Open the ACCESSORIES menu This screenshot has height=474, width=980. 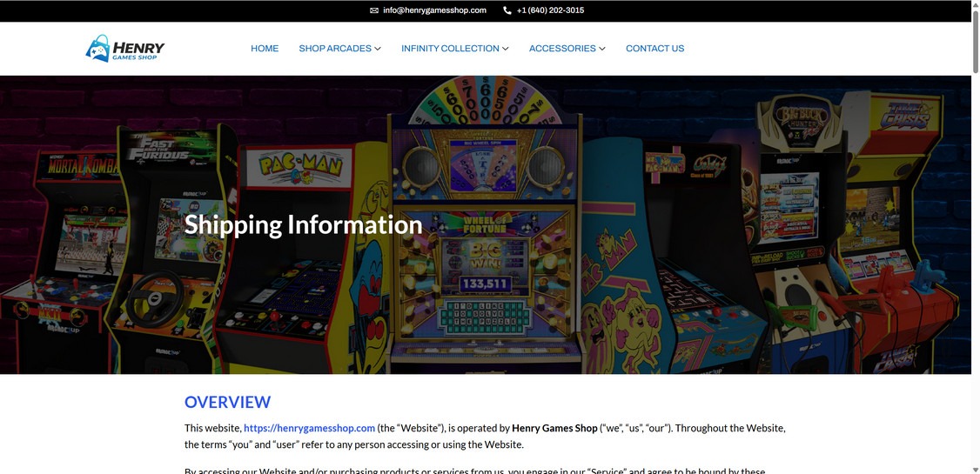click(562, 48)
